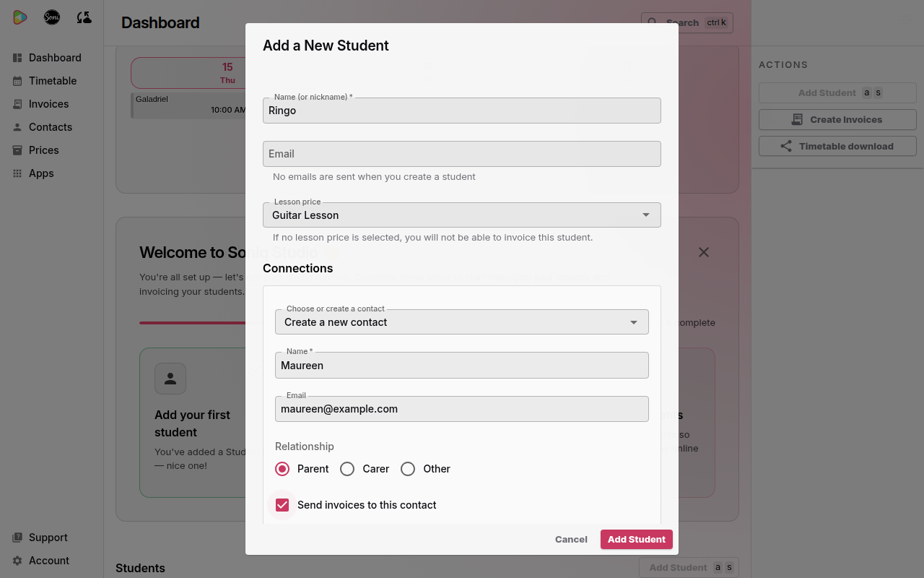Click the Add Student button in Actions panel

(x=837, y=92)
